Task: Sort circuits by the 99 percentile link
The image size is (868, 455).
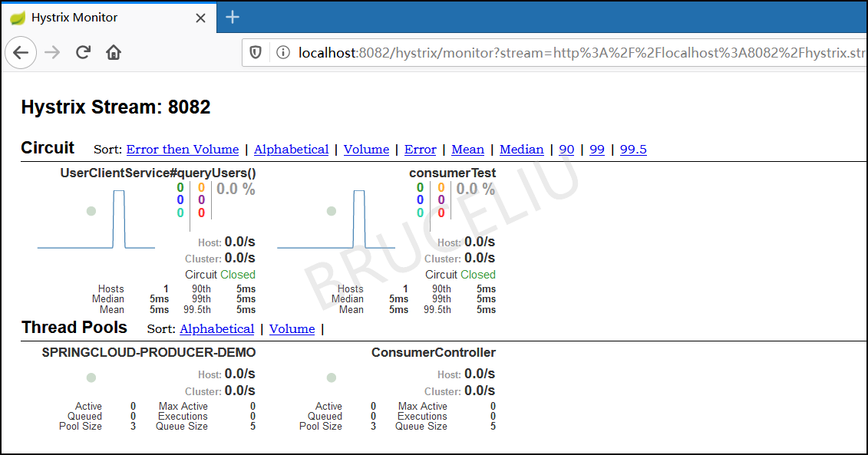Action: [597, 150]
